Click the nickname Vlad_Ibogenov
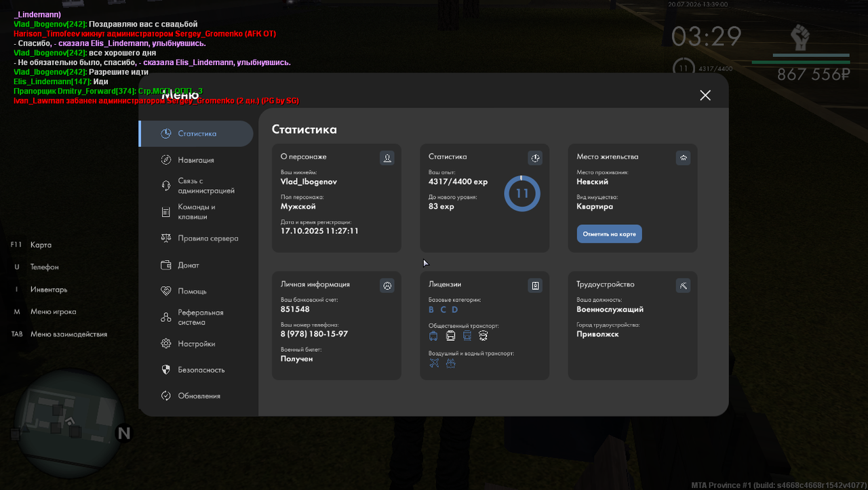This screenshot has height=490, width=868. (309, 182)
